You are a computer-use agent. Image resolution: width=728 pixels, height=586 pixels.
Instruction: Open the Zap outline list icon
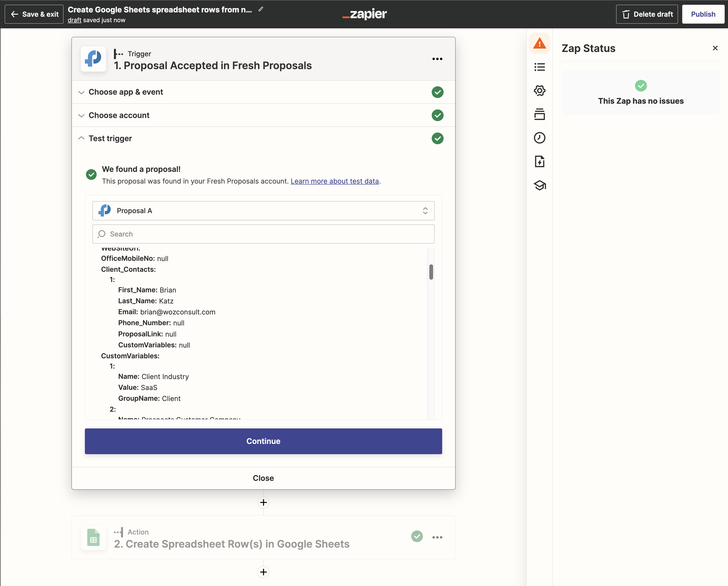coord(539,67)
